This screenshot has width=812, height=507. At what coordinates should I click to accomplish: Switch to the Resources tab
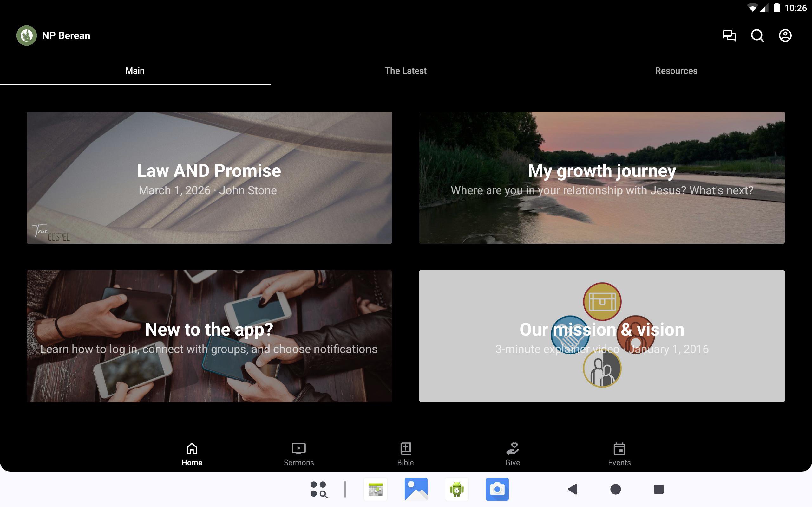(676, 71)
